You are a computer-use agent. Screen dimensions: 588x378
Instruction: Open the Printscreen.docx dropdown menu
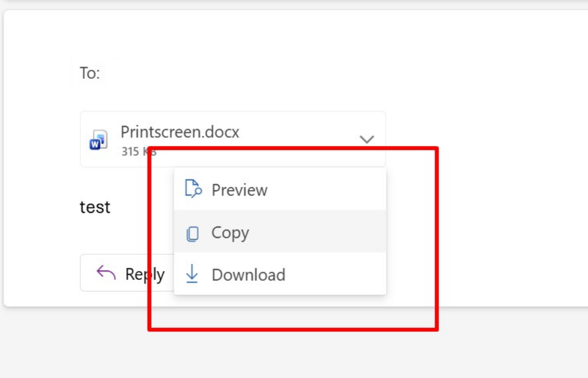[x=366, y=139]
